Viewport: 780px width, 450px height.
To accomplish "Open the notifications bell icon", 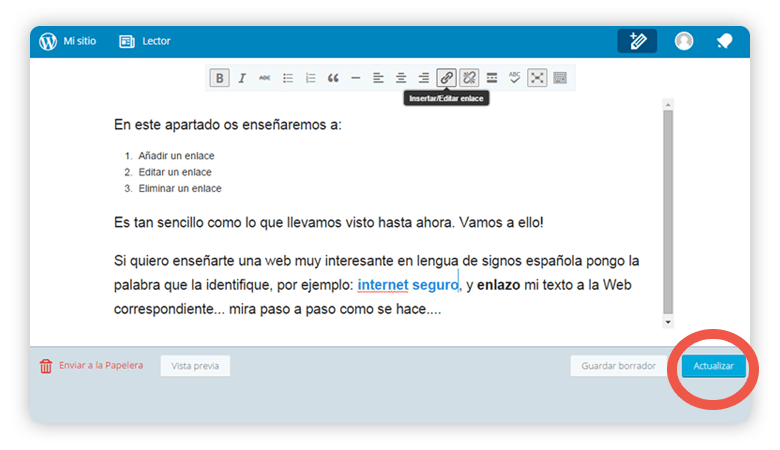I will [725, 41].
